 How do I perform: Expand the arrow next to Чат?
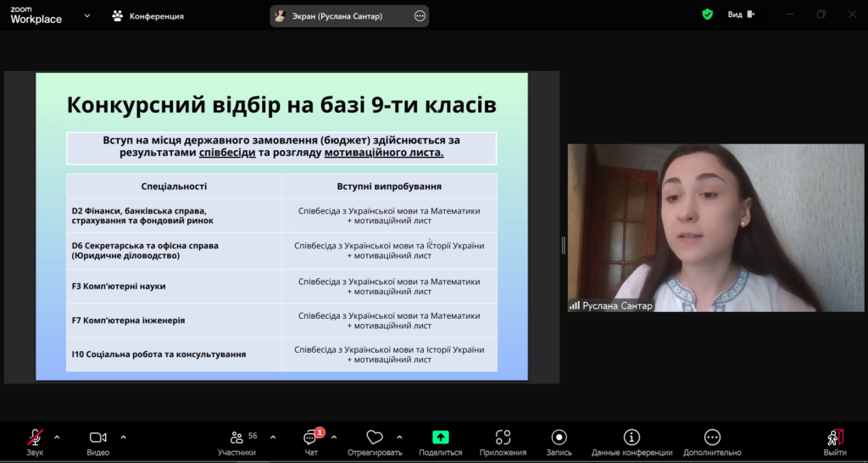[x=334, y=437]
